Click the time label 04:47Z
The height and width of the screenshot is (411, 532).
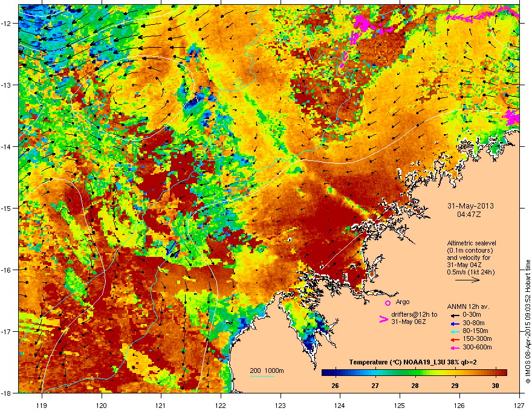click(x=470, y=215)
